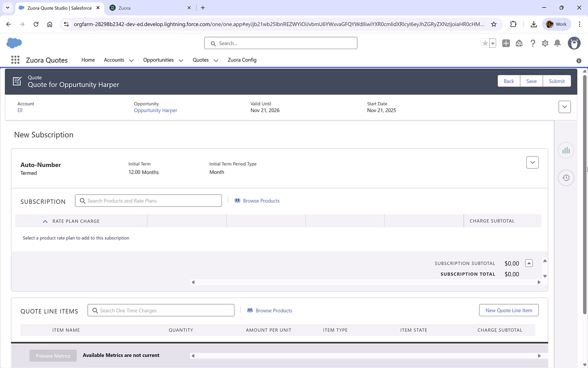
Task: View notifications via the bell icon
Action: [x=557, y=43]
